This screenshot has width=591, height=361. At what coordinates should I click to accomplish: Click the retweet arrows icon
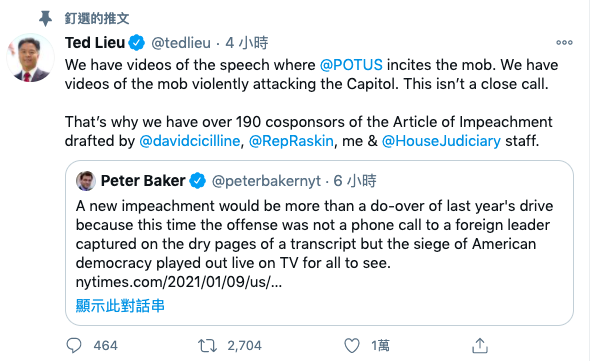coord(207,346)
